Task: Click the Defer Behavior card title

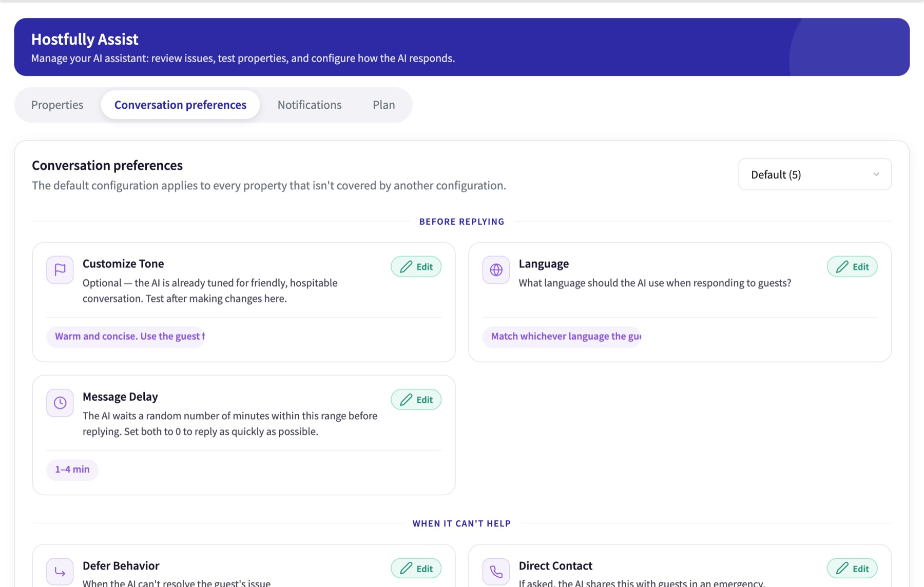Action: (x=121, y=565)
